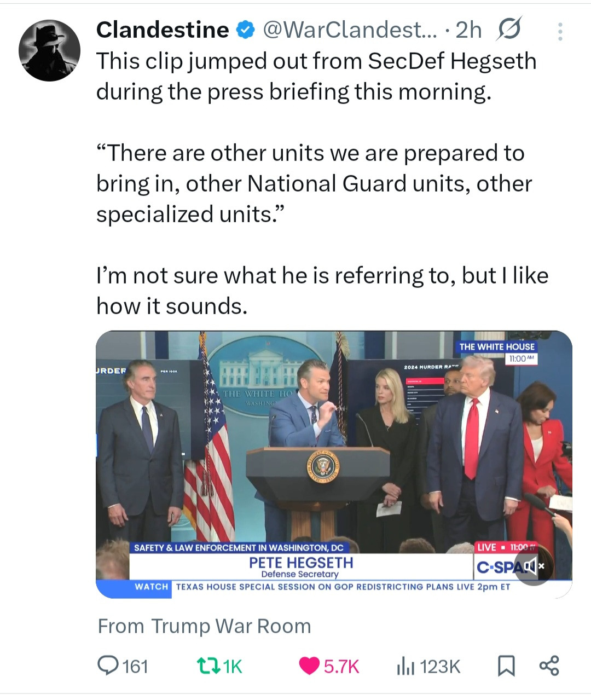Click the 5.7K likes count
The image size is (591, 700).
(x=341, y=666)
